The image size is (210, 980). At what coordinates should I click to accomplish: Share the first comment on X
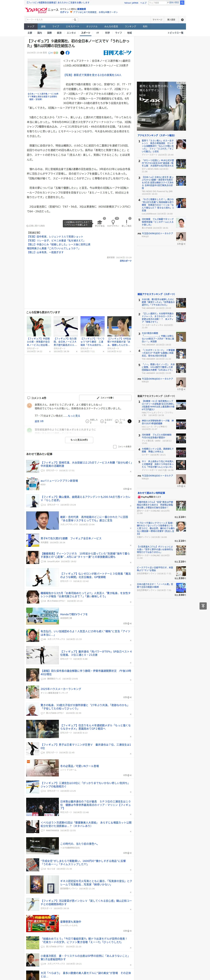pos(130,421)
